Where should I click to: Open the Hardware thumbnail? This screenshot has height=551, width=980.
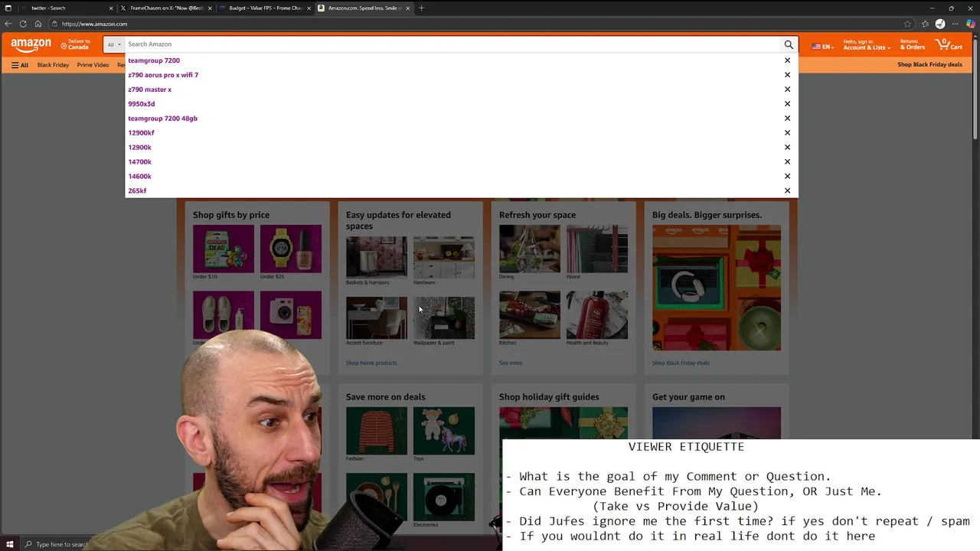(x=443, y=257)
